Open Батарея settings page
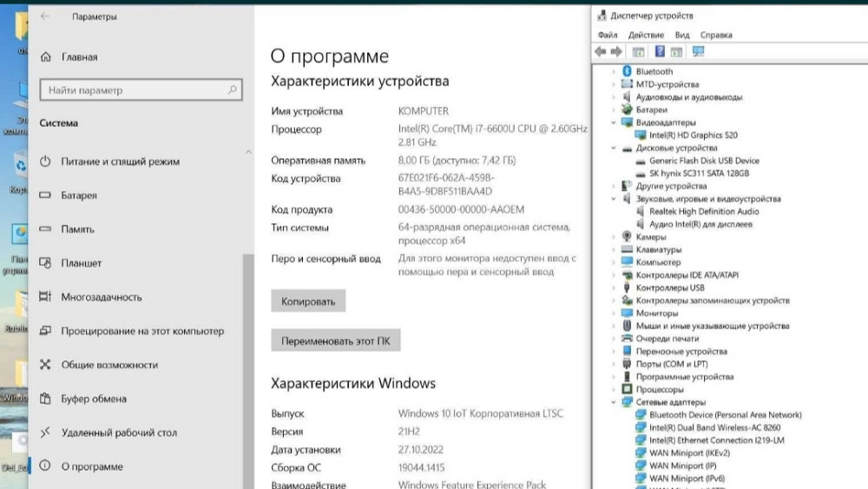The height and width of the screenshot is (489, 868). [79, 195]
